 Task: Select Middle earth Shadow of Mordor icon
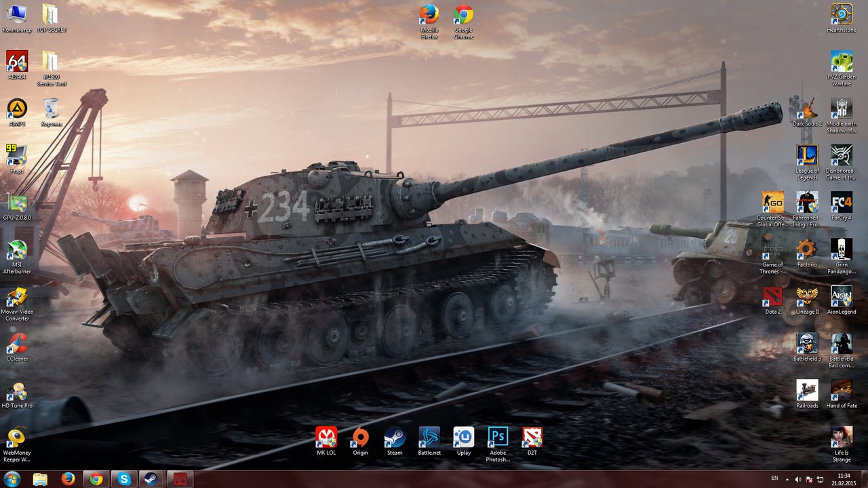(x=842, y=115)
